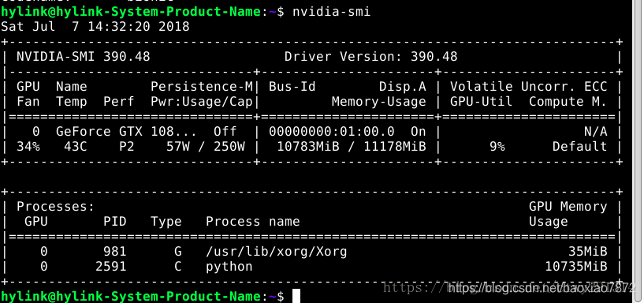Click the Disp.A value On
The width and height of the screenshot is (644, 303).
[x=419, y=132]
